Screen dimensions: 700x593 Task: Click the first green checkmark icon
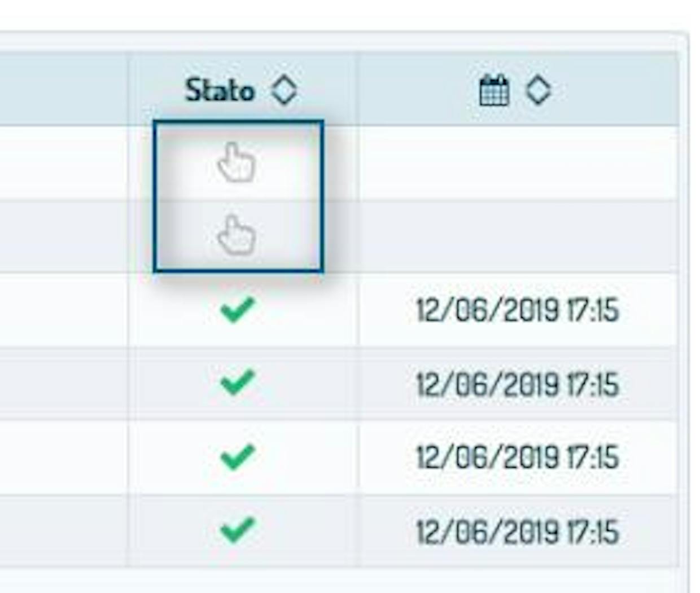[x=237, y=310]
